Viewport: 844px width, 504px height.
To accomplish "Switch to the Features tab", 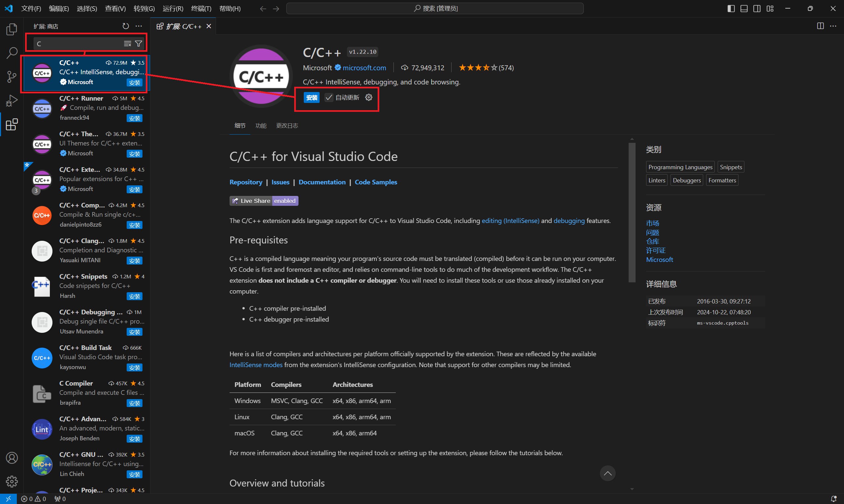I will click(x=261, y=126).
